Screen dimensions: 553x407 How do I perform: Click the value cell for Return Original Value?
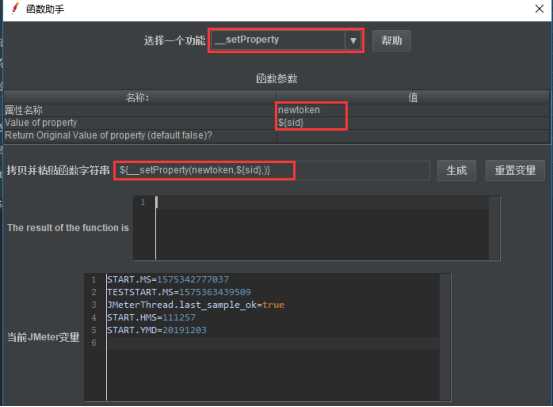[413, 135]
